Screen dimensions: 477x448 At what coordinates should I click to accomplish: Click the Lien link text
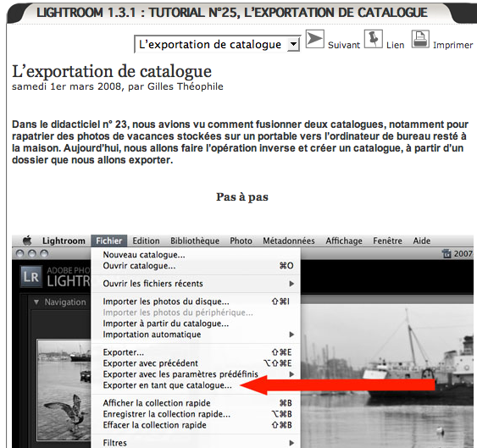click(395, 45)
